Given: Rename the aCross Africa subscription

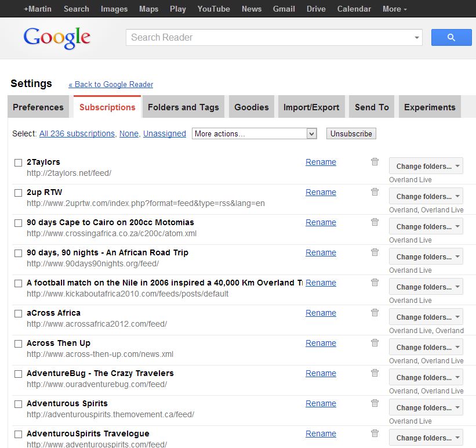Looking at the screenshot, I should pyautogui.click(x=321, y=313).
